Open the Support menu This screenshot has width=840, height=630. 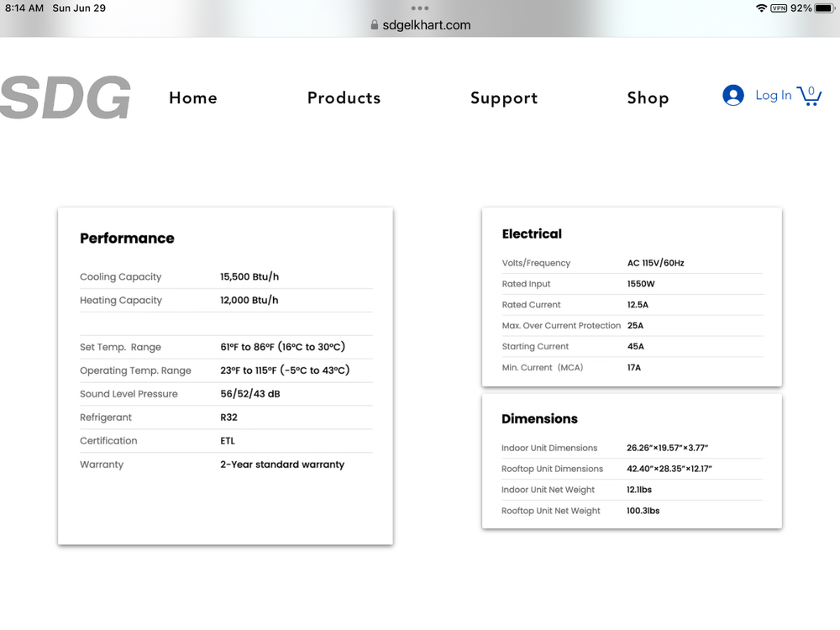point(504,98)
